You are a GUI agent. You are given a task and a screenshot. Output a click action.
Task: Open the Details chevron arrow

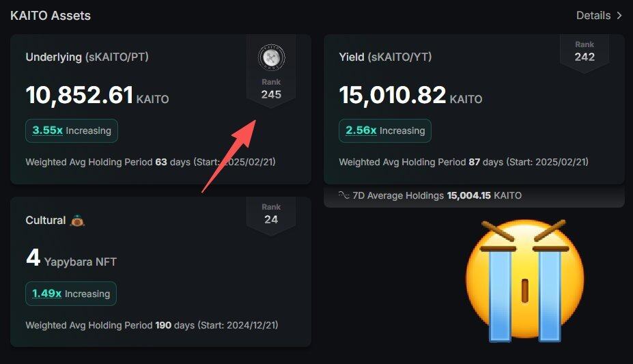pyautogui.click(x=619, y=15)
